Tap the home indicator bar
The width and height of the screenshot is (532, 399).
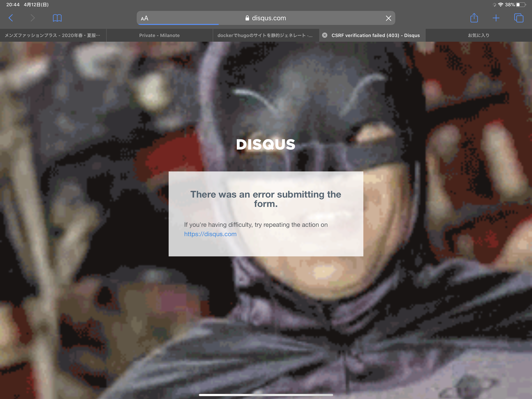pyautogui.click(x=266, y=395)
